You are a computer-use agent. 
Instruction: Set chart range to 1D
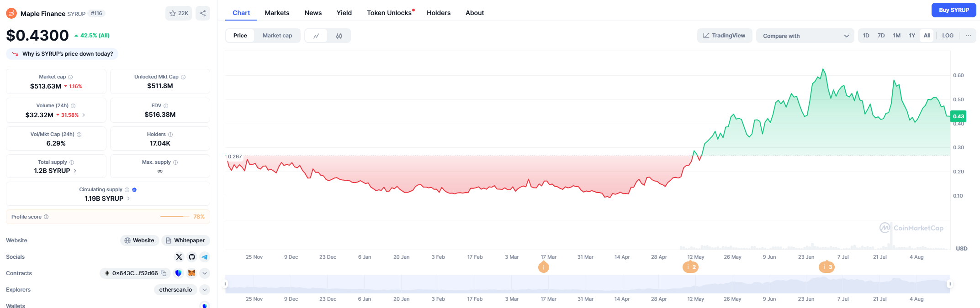[866, 36]
